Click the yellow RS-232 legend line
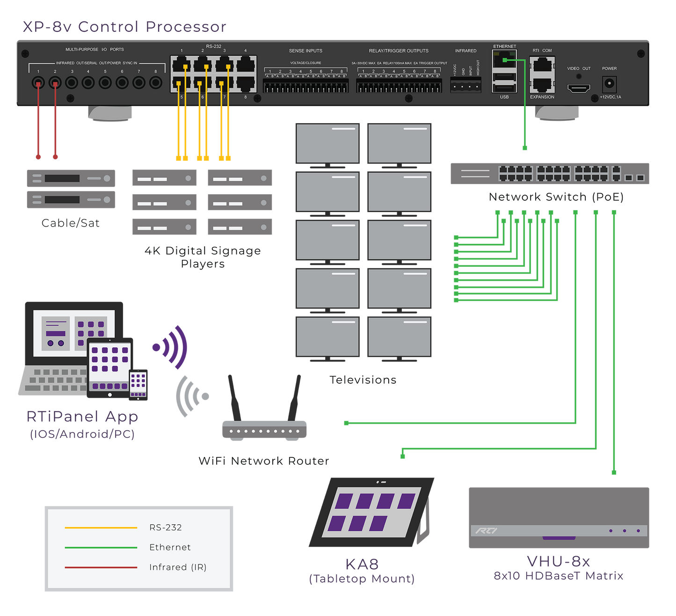The image size is (676, 616). [x=101, y=528]
